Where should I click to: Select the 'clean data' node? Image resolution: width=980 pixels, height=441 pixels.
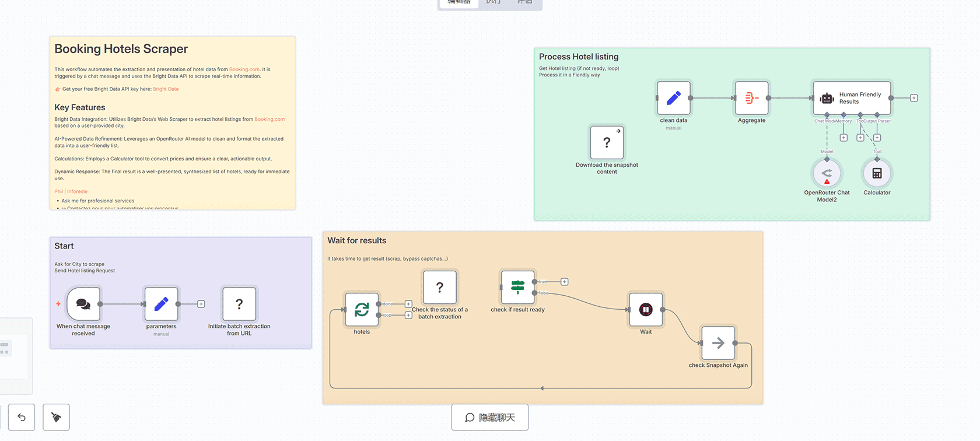click(674, 98)
